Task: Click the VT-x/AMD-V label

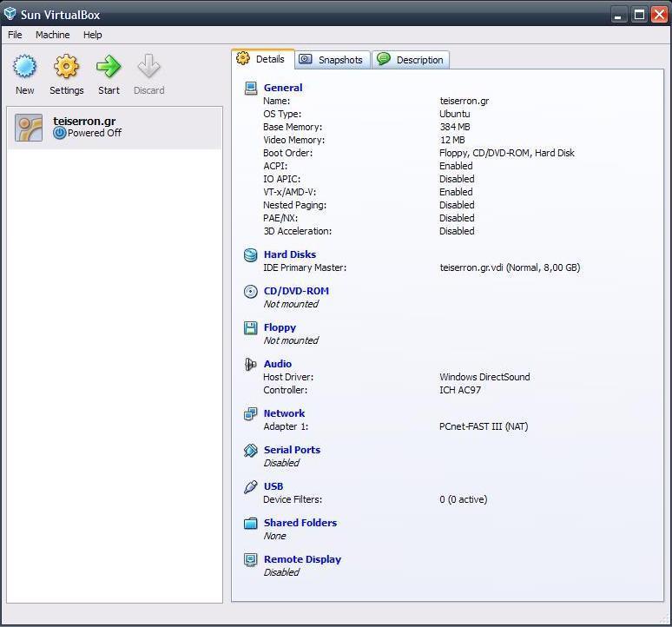Action: 290,192
